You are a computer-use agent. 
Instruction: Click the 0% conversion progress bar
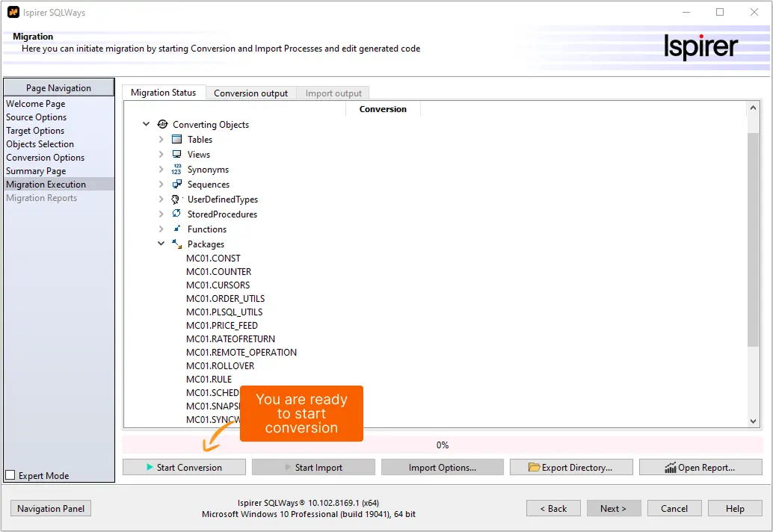click(443, 445)
